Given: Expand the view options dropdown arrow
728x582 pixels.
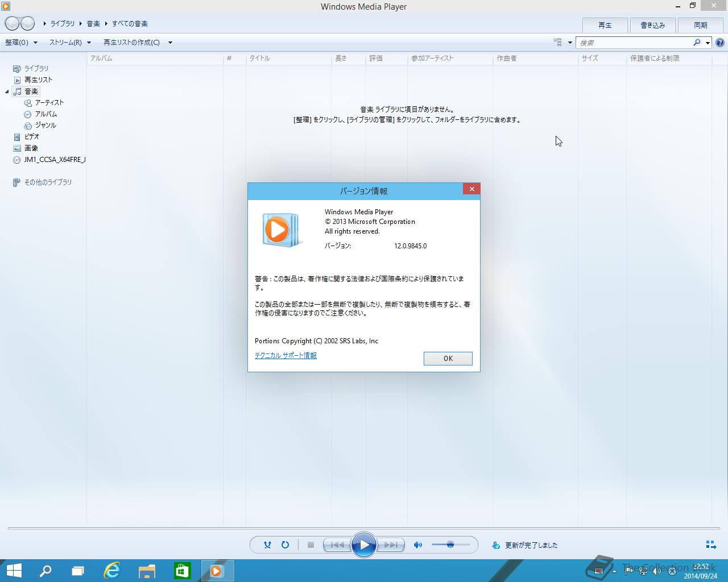Looking at the screenshot, I should point(570,43).
